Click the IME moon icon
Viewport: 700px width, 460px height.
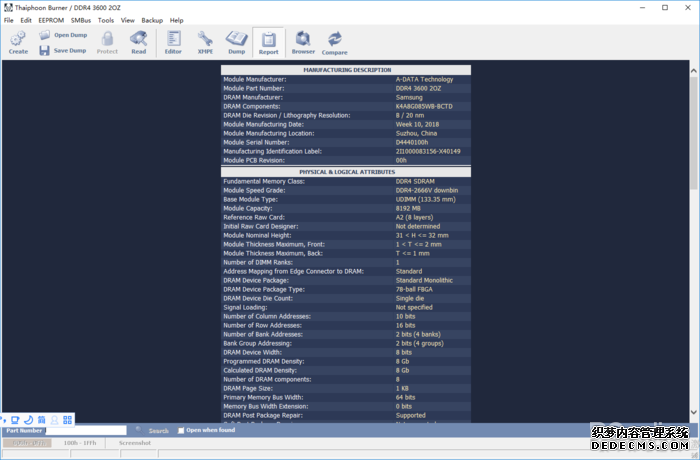[28, 420]
